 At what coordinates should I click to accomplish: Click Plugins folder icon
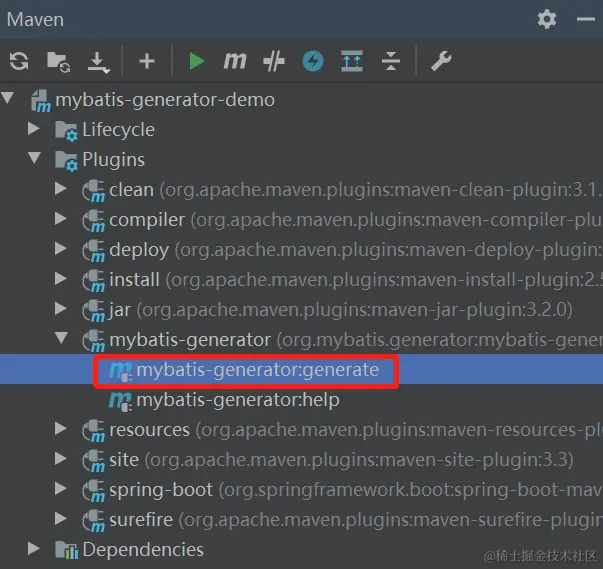coord(66,161)
